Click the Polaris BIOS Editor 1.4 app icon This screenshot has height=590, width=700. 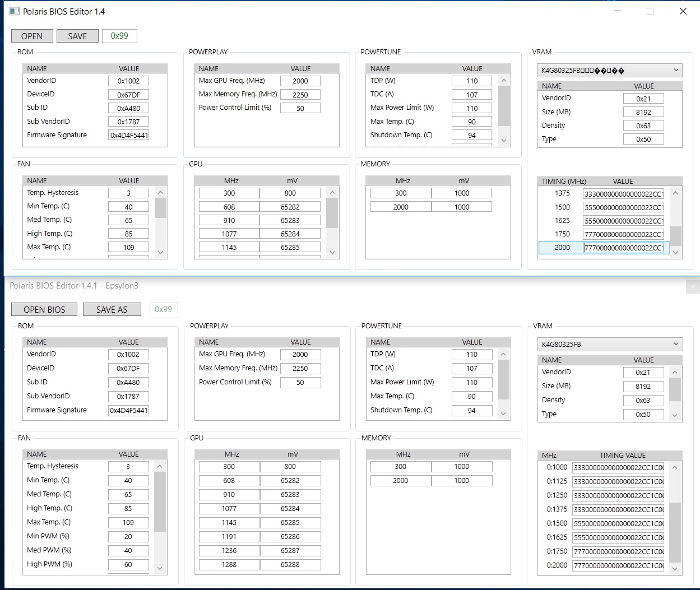click(x=14, y=11)
